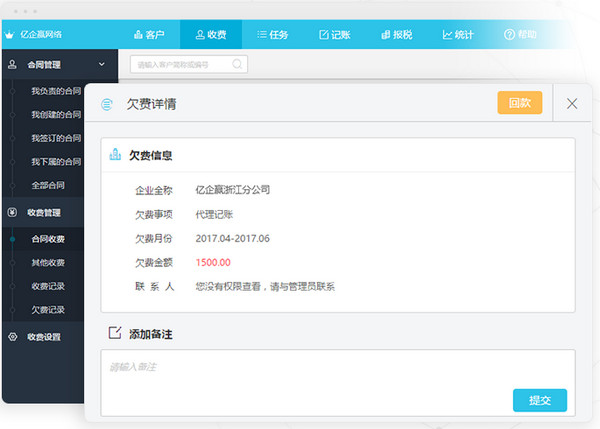Click the search magnifier icon
This screenshot has width=600, height=429.
[x=237, y=64]
